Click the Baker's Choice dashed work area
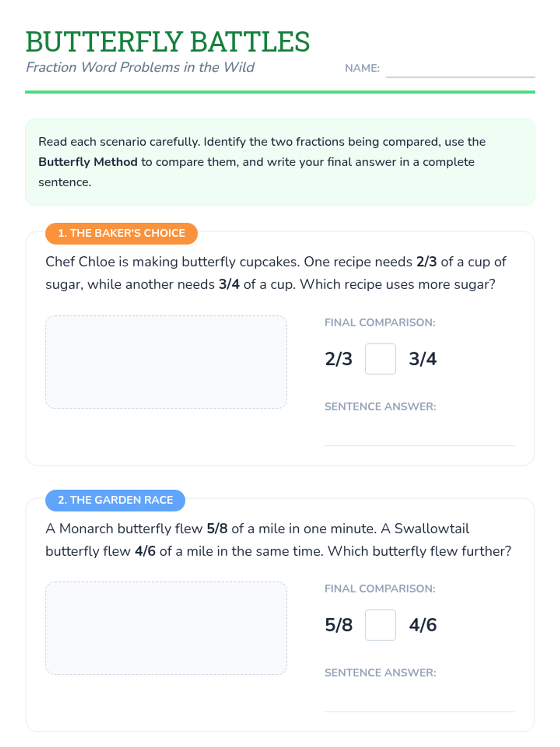This screenshot has width=560, height=747. click(166, 362)
